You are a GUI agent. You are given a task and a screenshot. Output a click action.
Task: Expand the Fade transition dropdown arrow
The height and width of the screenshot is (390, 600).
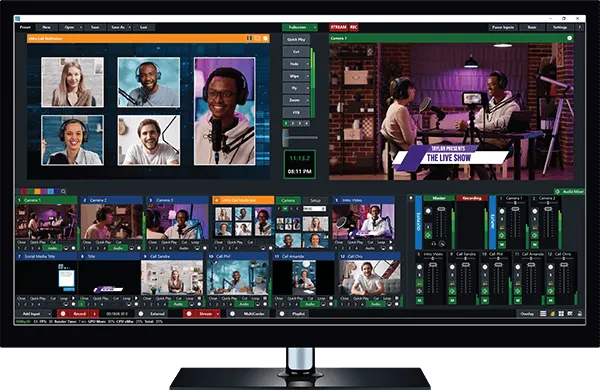click(x=307, y=64)
